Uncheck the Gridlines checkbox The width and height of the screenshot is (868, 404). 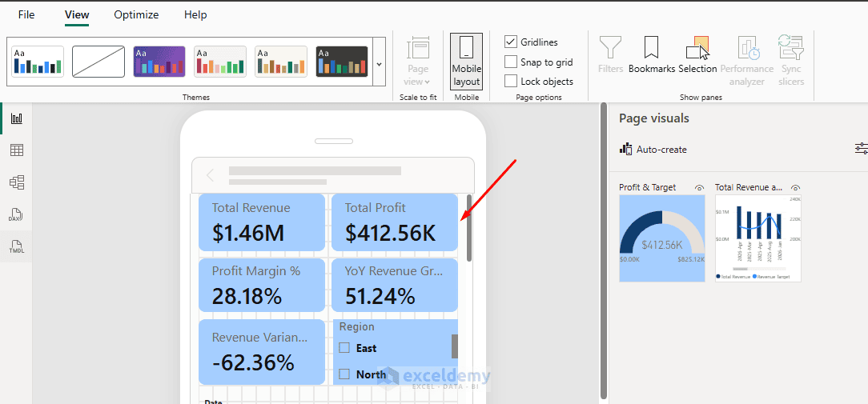click(x=510, y=42)
